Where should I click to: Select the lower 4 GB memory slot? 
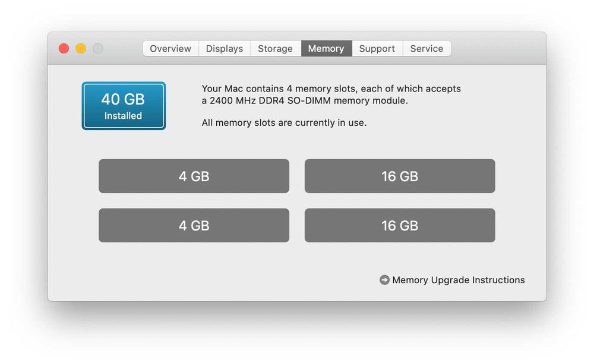coord(194,226)
